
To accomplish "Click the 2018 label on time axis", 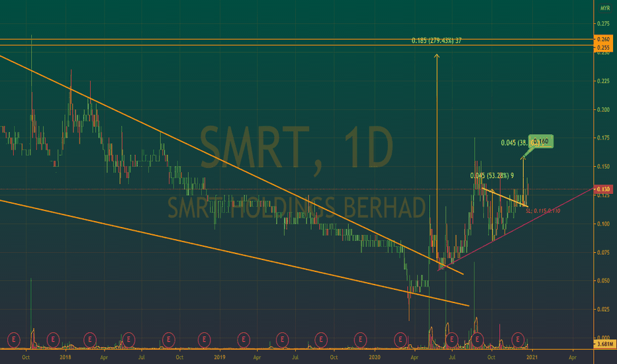I will (x=66, y=357).
